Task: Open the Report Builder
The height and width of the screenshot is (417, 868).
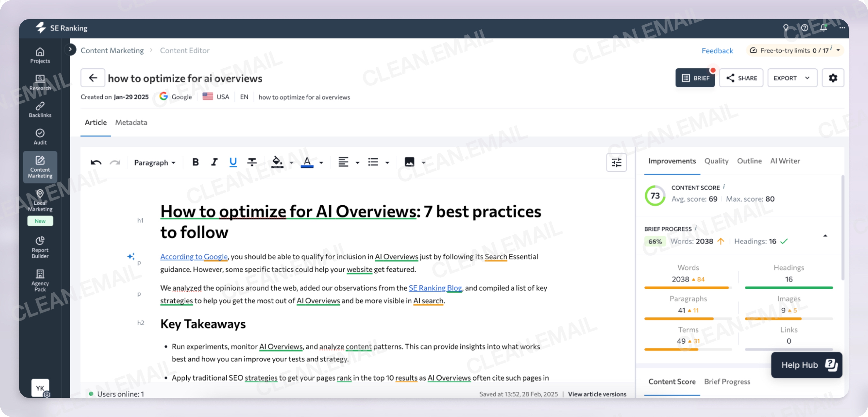Action: 40,247
